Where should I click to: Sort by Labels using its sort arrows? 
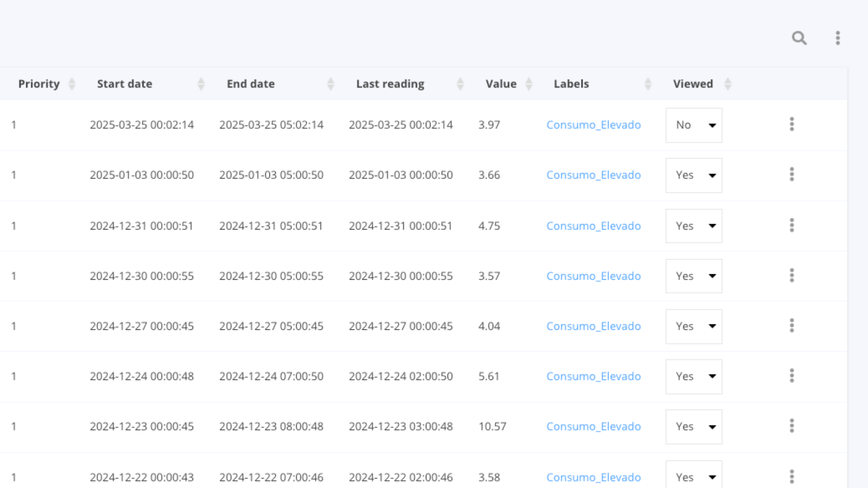[x=648, y=84]
